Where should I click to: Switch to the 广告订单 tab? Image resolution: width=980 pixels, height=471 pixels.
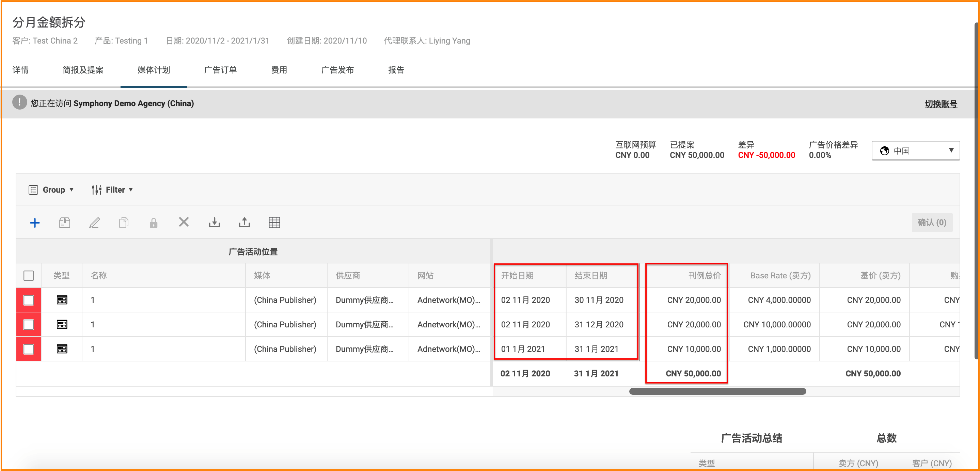pos(220,70)
